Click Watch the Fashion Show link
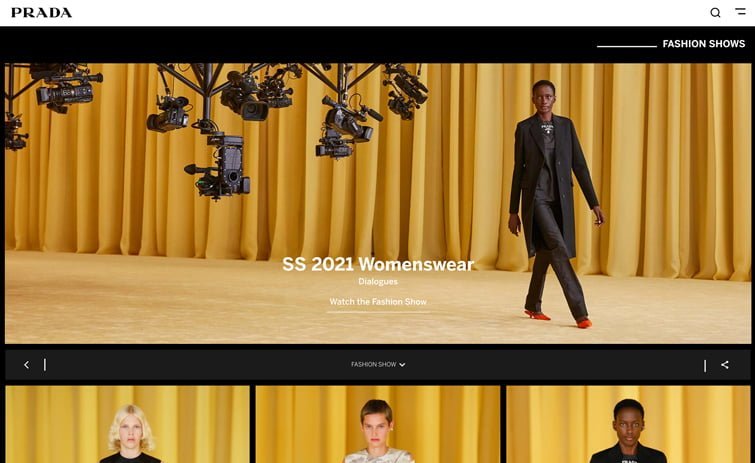Image resolution: width=755 pixels, height=463 pixels. click(x=378, y=302)
